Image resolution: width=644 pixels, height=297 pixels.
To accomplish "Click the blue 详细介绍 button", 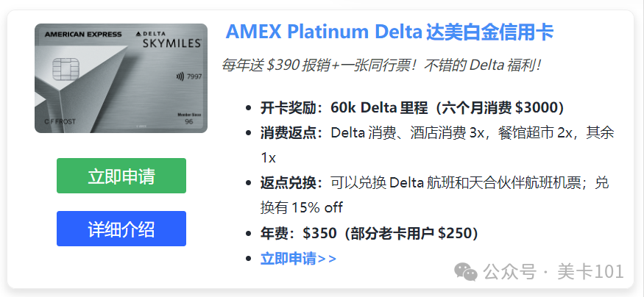I will (x=121, y=229).
